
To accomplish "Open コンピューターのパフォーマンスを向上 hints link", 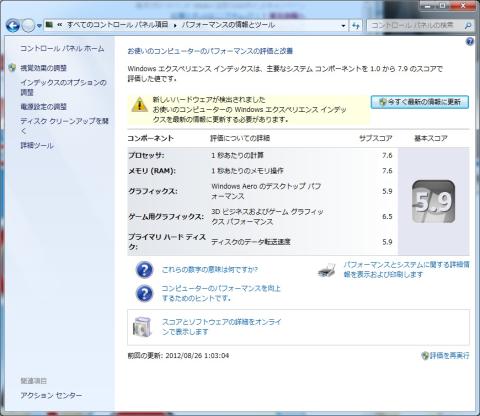I will [221, 293].
